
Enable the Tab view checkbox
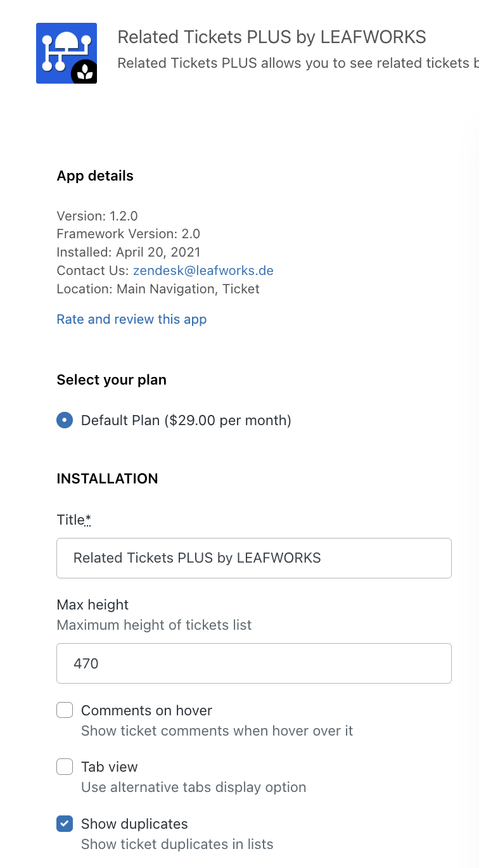coord(65,767)
